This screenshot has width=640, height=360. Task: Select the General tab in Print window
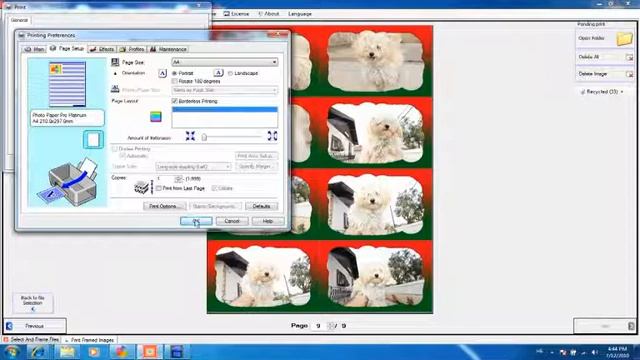click(19, 20)
